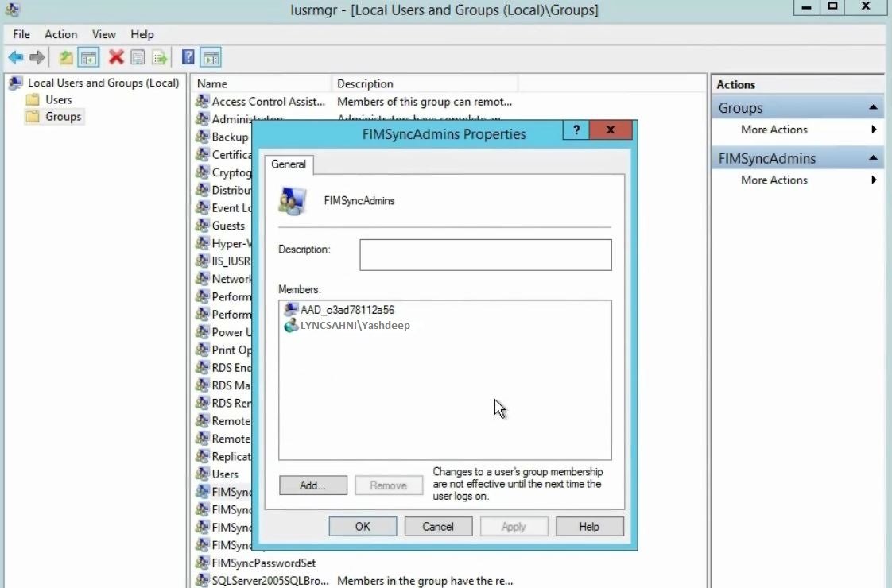Click the lusrmgr app icon in title bar

coord(12,10)
